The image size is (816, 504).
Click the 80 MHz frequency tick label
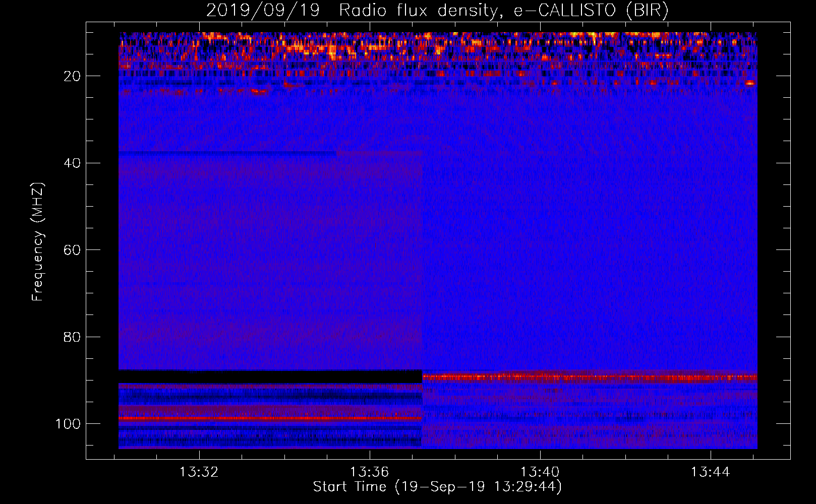73,337
